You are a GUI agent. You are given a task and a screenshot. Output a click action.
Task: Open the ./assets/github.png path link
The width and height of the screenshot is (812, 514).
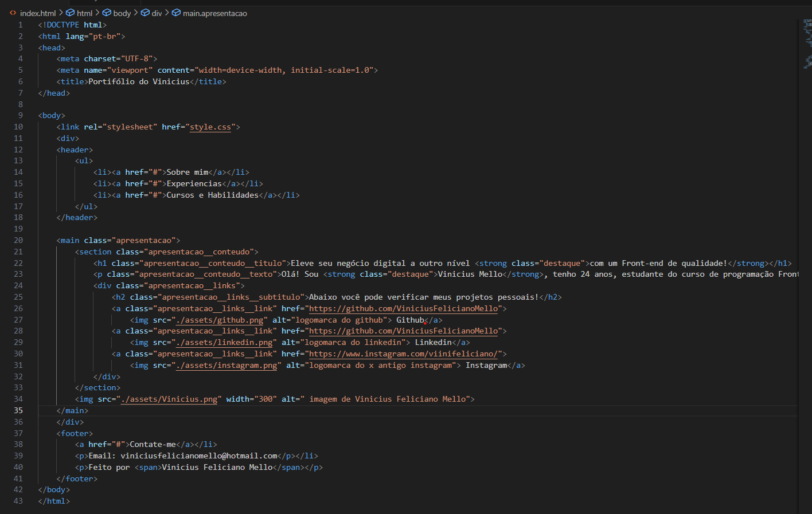[220, 320]
